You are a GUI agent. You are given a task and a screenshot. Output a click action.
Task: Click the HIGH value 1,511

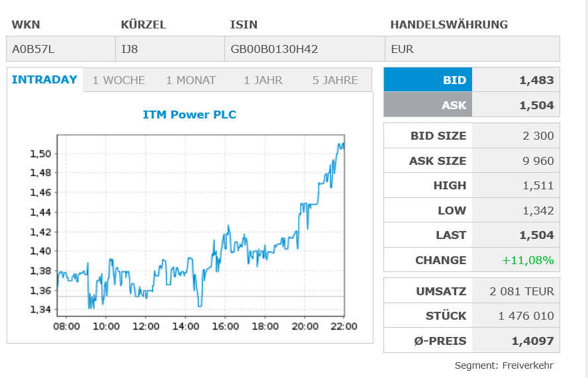point(538,185)
